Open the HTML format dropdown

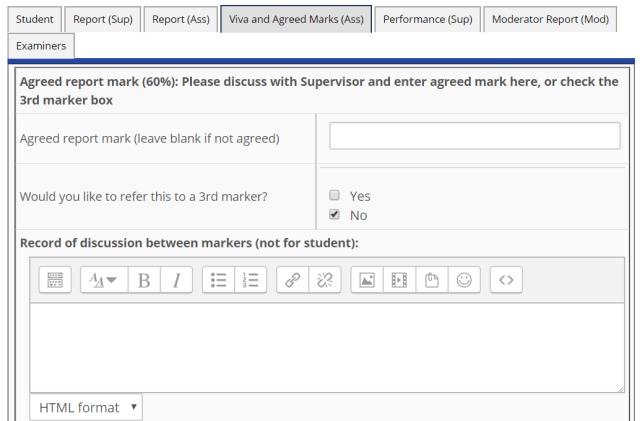point(86,407)
